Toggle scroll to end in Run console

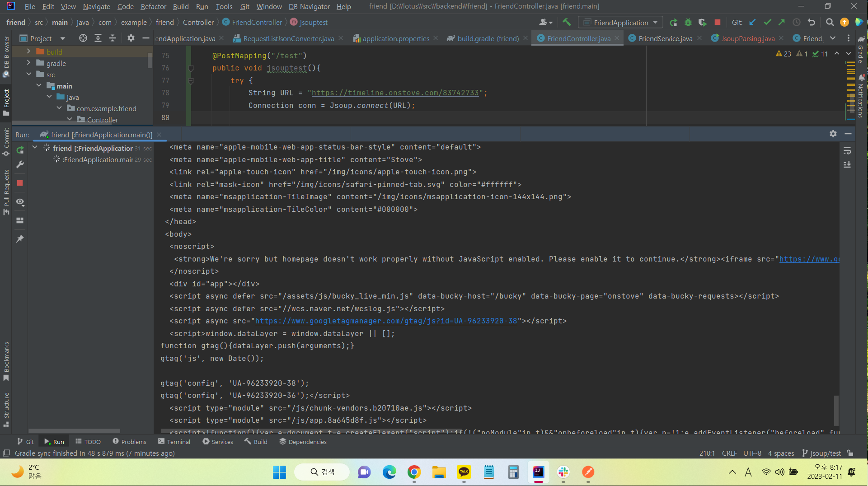pyautogui.click(x=847, y=165)
